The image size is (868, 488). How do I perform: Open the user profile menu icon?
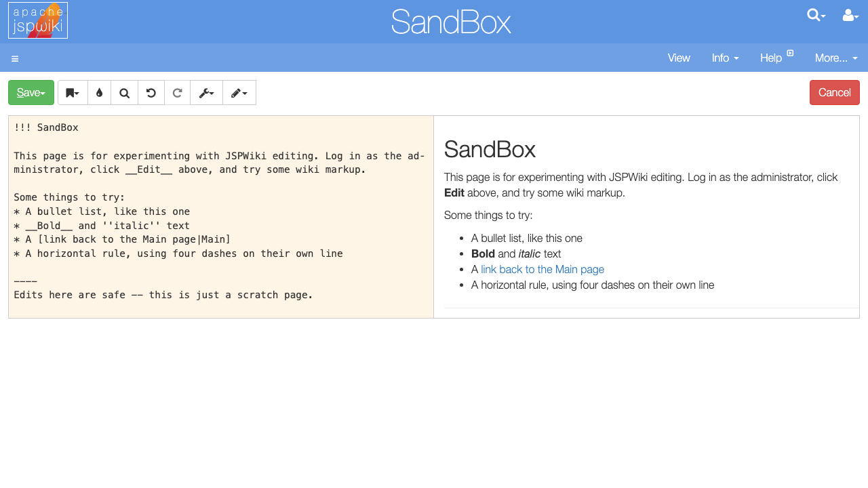pos(850,15)
